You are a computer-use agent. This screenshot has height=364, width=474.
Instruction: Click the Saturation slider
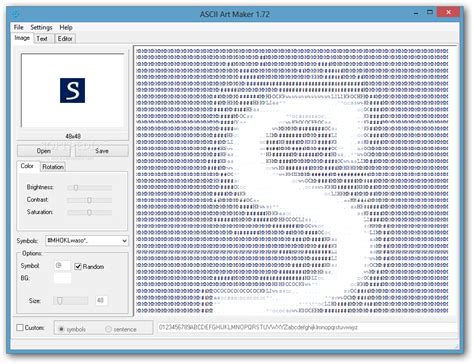point(90,212)
